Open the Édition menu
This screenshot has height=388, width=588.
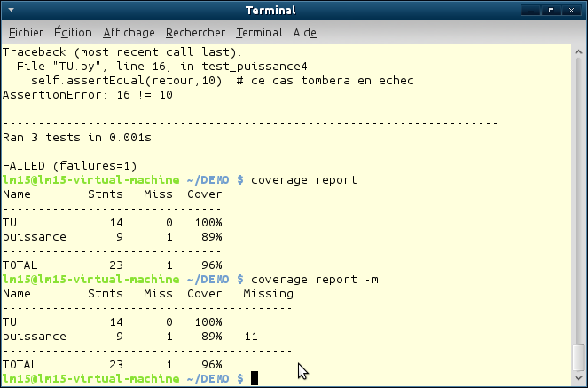click(x=73, y=33)
